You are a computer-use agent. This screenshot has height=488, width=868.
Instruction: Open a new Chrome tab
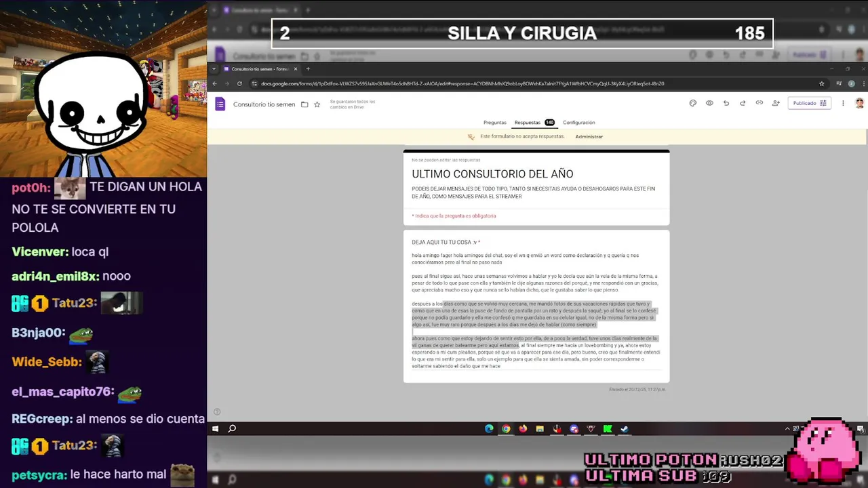[x=308, y=68]
